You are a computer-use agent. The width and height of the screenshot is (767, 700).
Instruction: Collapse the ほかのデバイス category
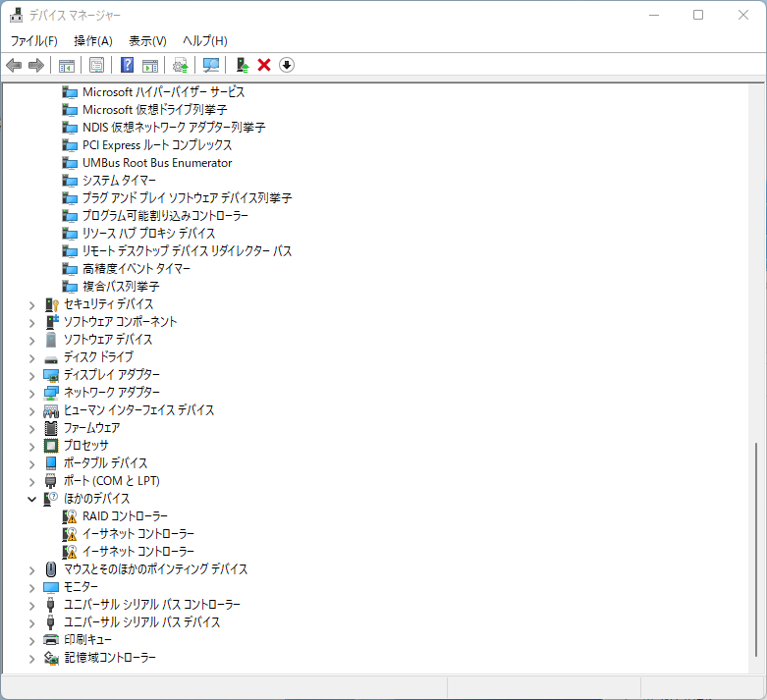pos(31,500)
